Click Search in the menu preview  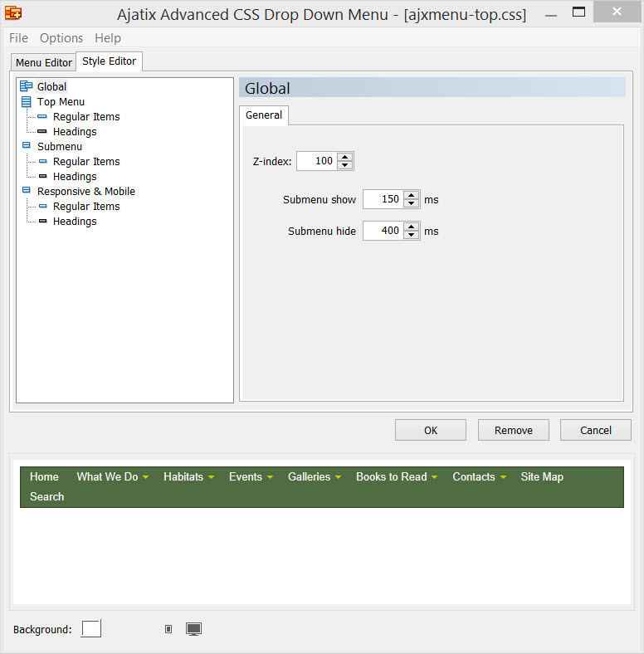47,497
